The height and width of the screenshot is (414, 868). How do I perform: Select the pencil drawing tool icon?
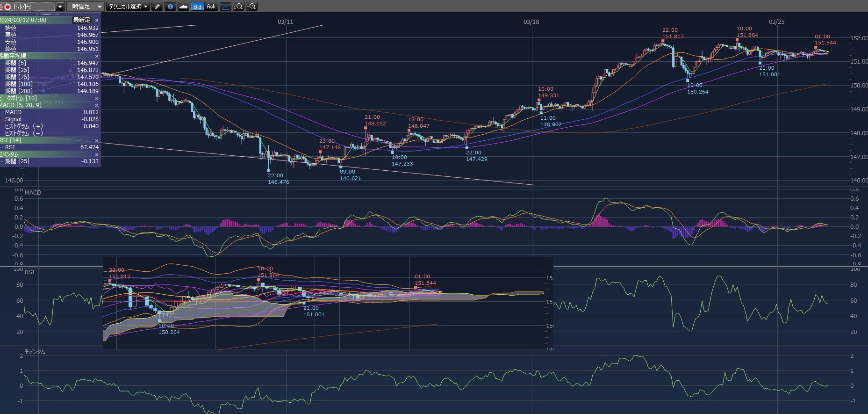158,7
